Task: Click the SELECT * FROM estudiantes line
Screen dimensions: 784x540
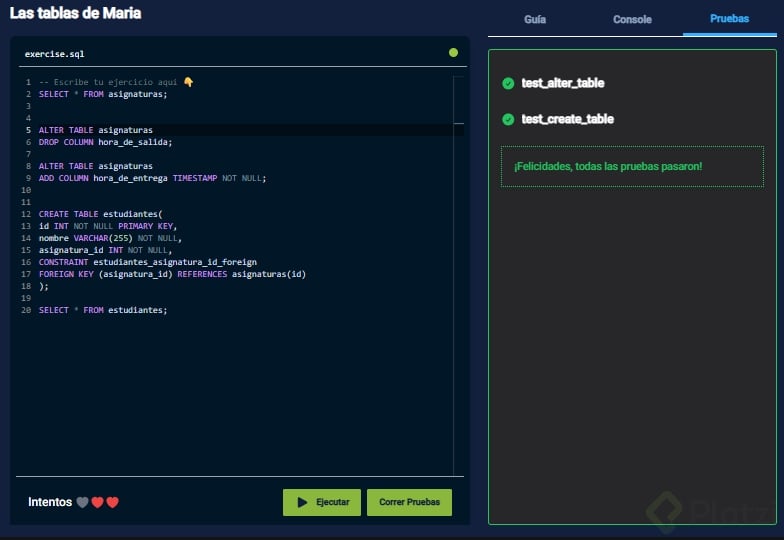Action: coord(103,310)
